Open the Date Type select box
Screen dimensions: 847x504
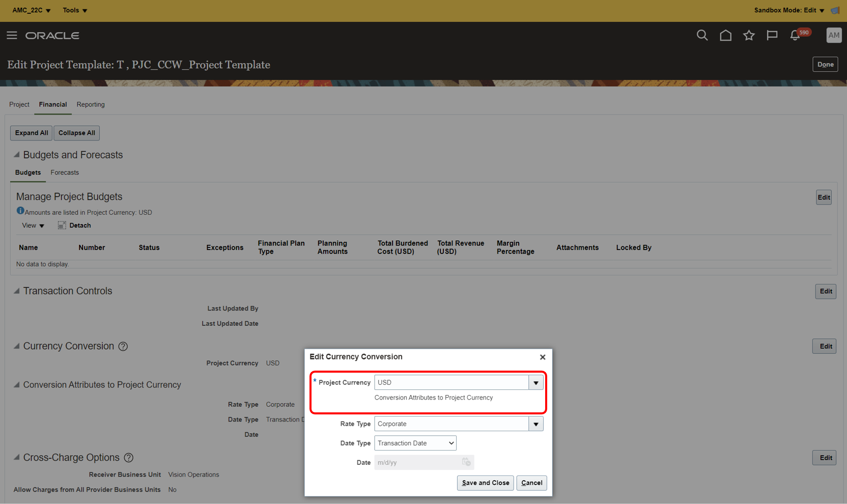pos(415,443)
